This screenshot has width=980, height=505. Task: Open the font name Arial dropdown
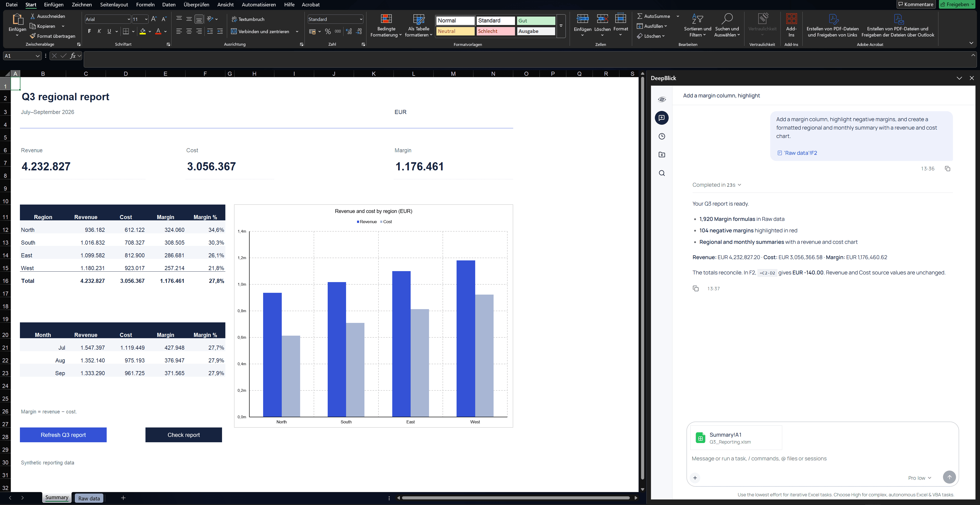(x=129, y=19)
